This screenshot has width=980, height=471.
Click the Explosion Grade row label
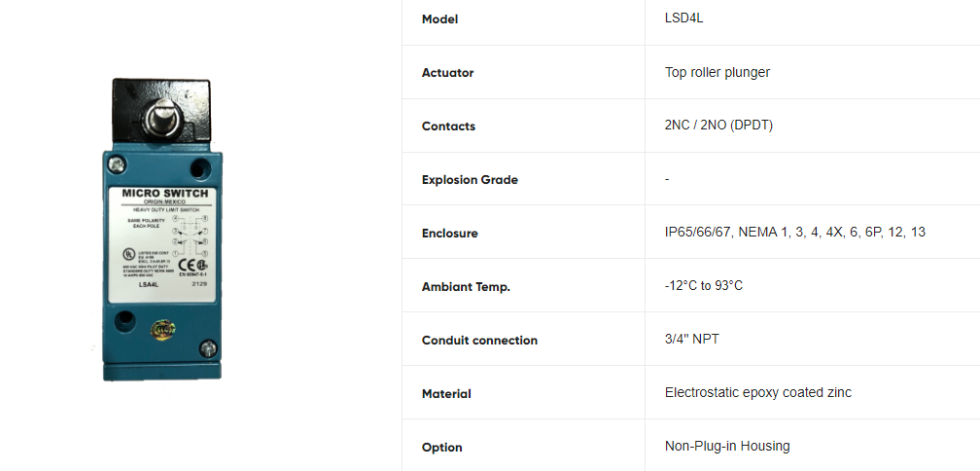470,180
